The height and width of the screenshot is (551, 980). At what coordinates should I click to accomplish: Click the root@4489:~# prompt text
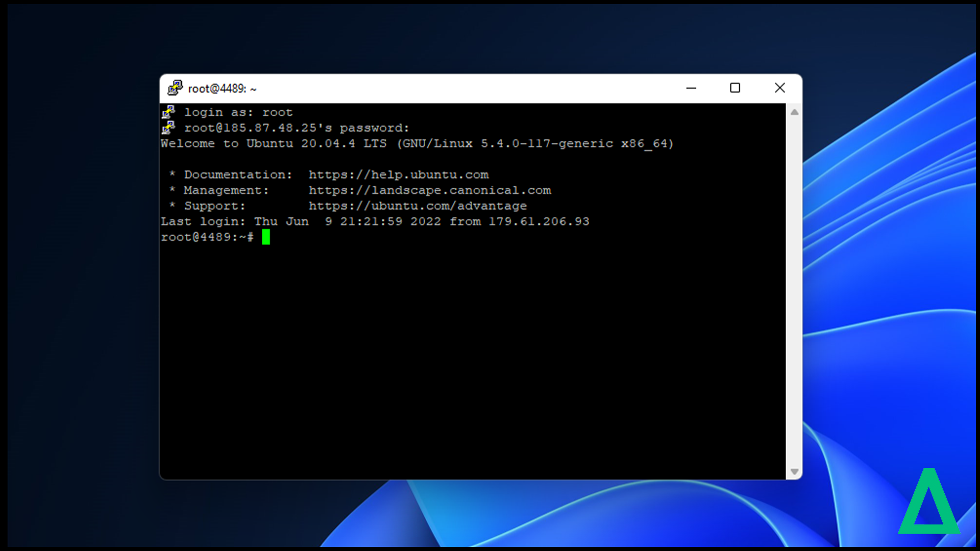207,237
